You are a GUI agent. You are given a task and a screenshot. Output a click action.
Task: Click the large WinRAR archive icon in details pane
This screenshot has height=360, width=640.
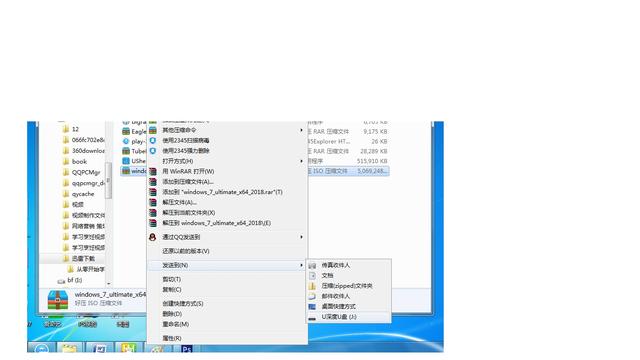point(58,300)
